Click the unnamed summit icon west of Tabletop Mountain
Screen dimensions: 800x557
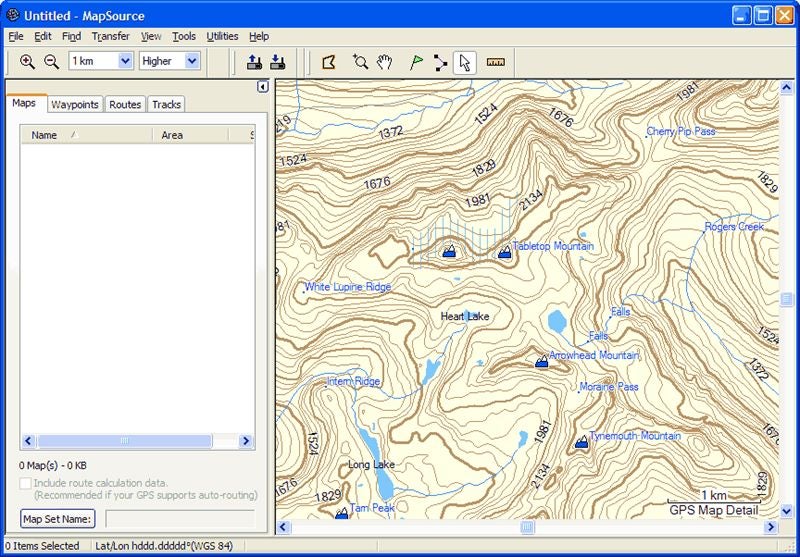(x=449, y=250)
